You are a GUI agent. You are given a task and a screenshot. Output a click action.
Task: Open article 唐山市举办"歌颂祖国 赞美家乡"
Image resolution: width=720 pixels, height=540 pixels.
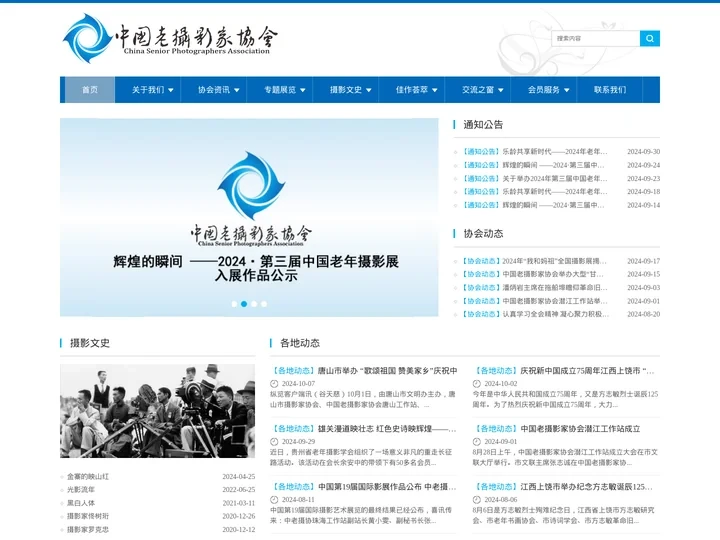click(x=388, y=371)
